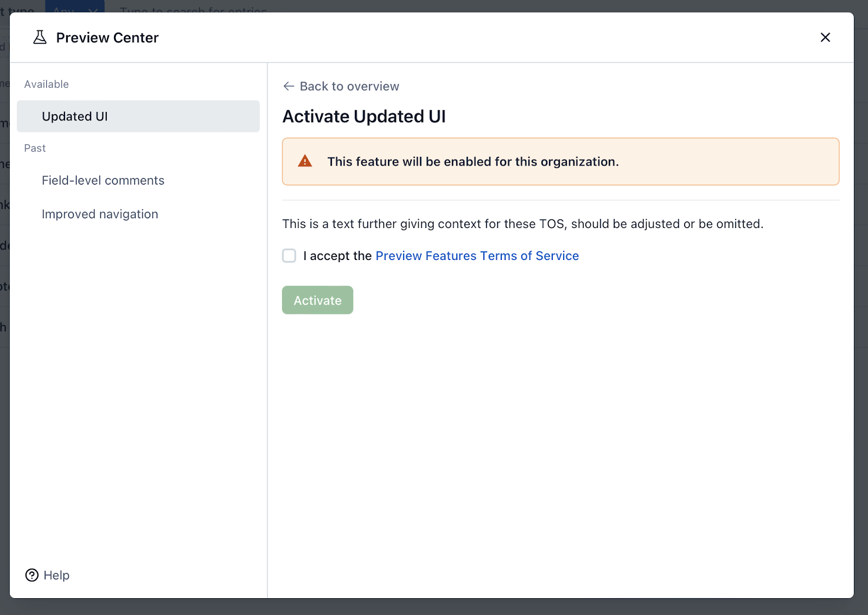868x615 pixels.
Task: Click the Activate Updated UI heading
Action: [364, 116]
